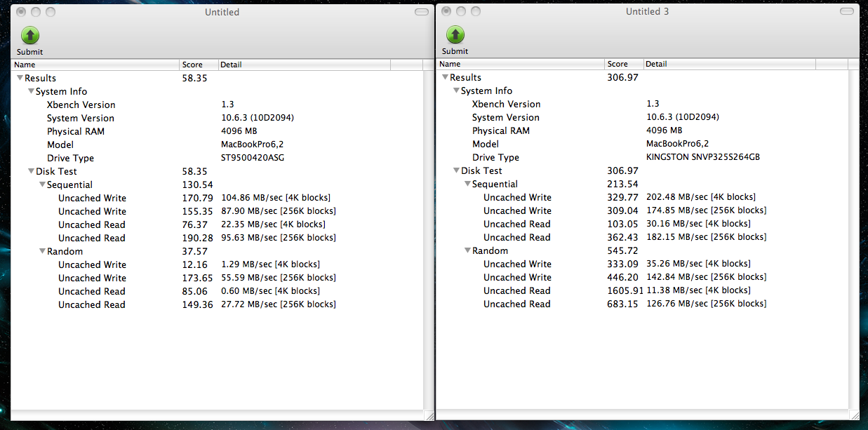This screenshot has width=868, height=430.
Task: Select Uncached Read row scoring 683.15
Action: tap(643, 304)
